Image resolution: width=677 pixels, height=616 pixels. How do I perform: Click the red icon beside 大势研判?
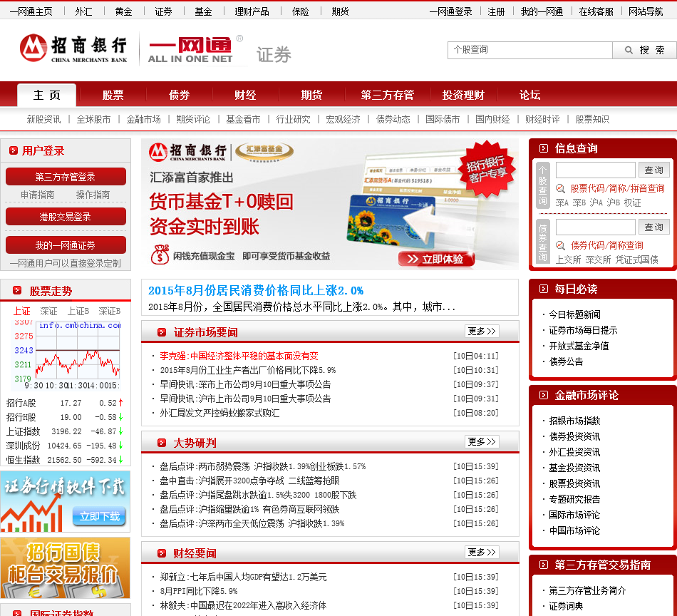pyautogui.click(x=162, y=443)
